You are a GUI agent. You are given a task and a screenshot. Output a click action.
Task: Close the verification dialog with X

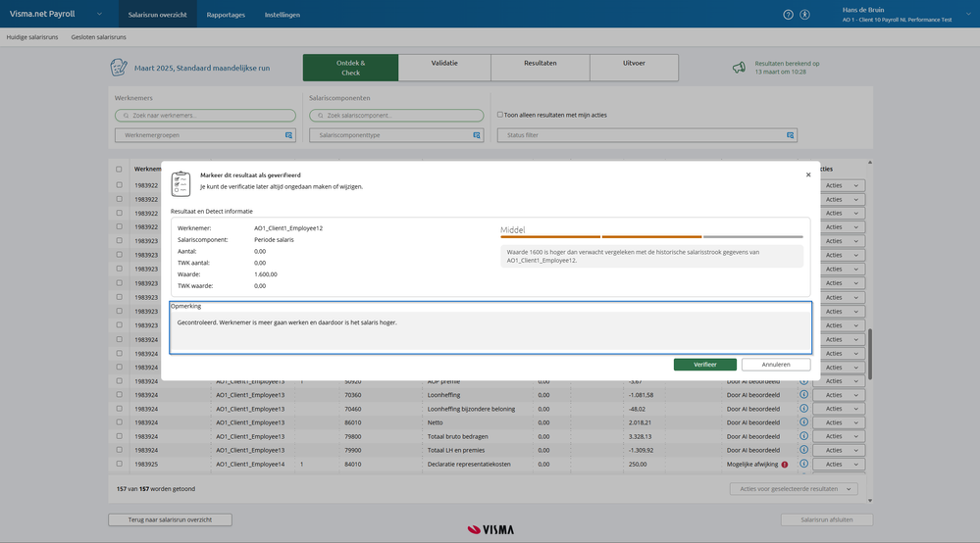click(x=808, y=174)
